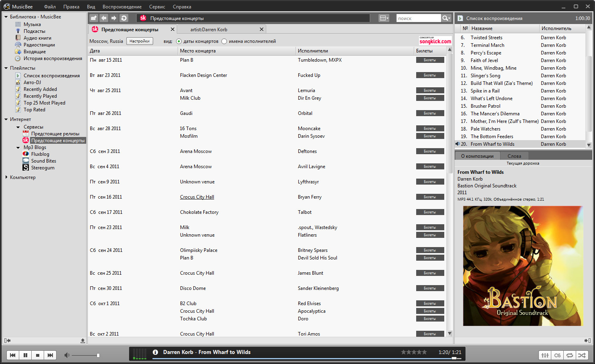Click the Sound Bites blog icon
595x364 pixels.
26,161
